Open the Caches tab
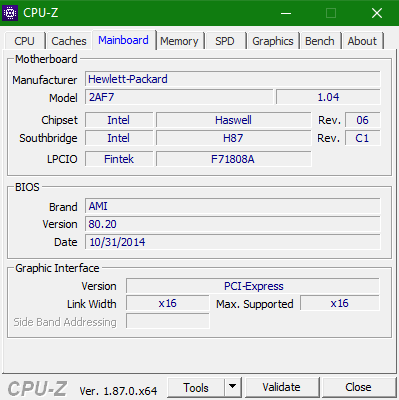This screenshot has width=399, height=400. tap(69, 41)
